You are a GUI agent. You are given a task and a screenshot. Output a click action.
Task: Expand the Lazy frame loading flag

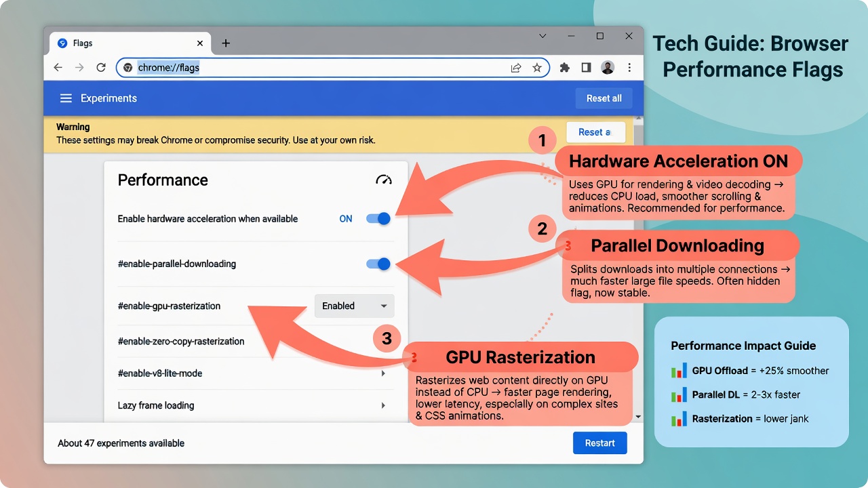[383, 405]
